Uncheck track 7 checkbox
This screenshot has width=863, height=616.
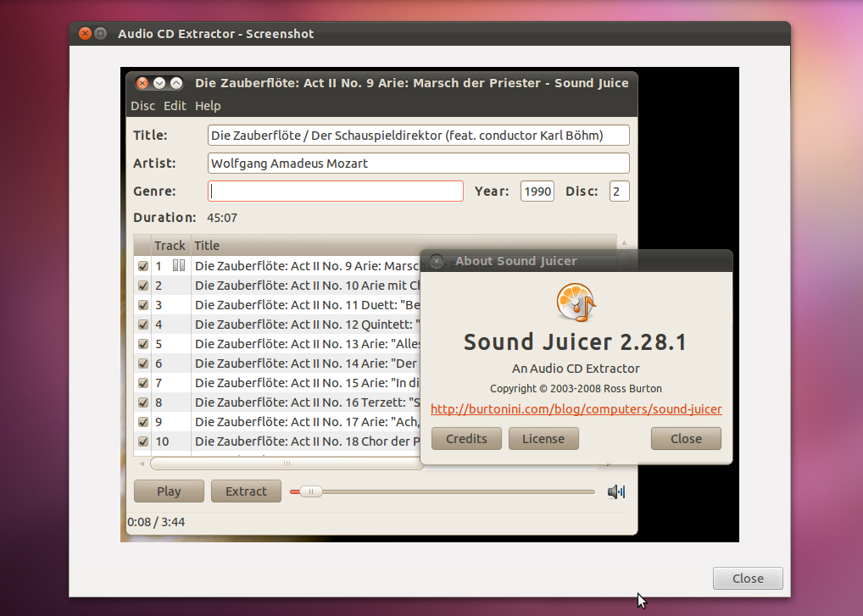point(143,383)
